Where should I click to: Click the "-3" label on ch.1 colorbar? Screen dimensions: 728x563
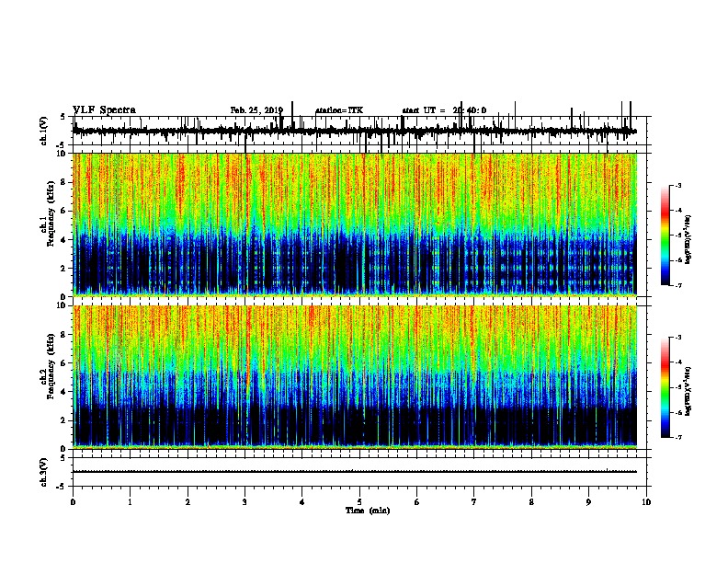click(677, 185)
